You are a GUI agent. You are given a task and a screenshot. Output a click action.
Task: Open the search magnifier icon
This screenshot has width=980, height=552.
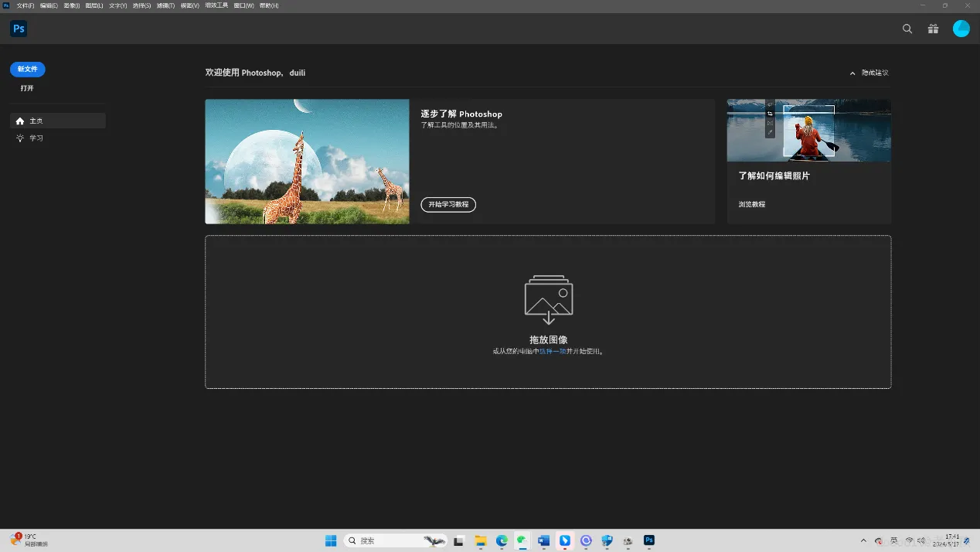click(907, 29)
